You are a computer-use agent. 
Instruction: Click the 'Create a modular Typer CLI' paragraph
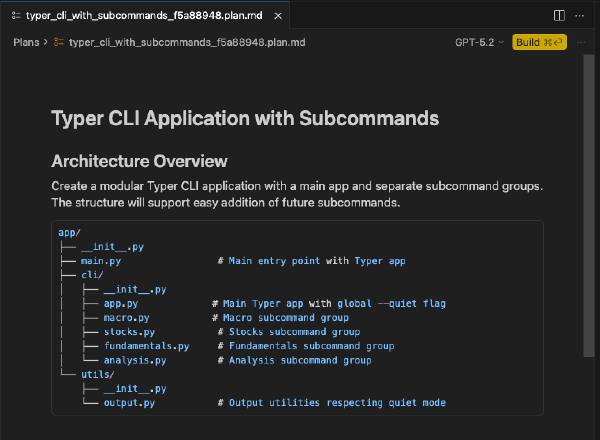pyautogui.click(x=297, y=194)
